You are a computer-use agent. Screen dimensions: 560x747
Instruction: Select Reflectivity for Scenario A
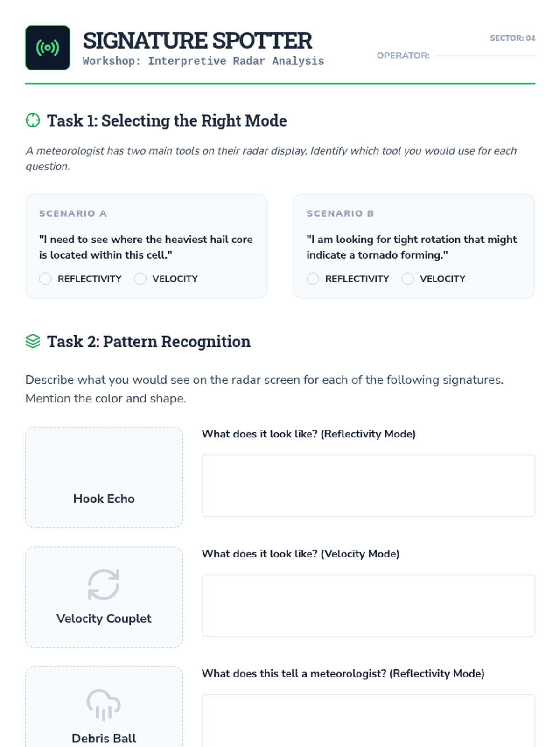45,279
